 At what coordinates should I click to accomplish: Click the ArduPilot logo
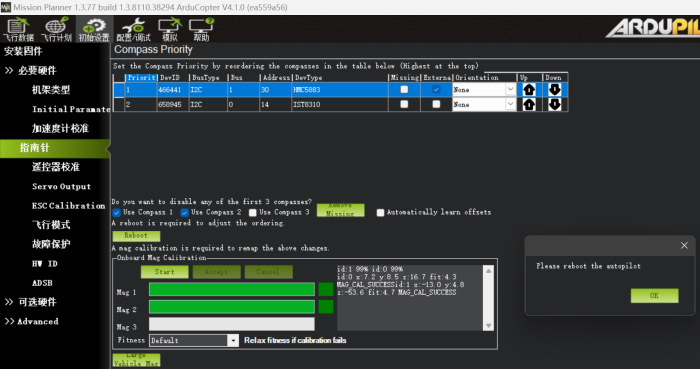[x=653, y=28]
